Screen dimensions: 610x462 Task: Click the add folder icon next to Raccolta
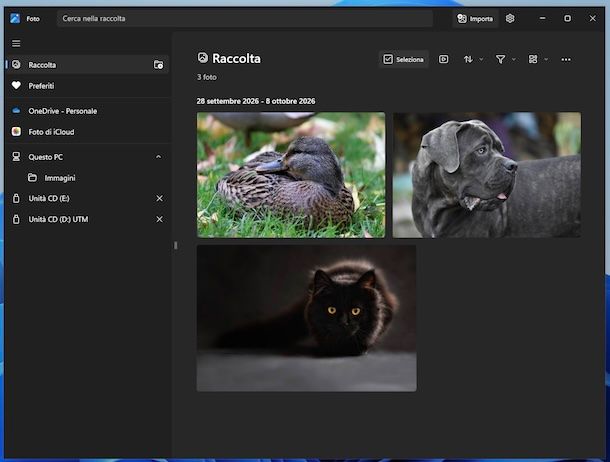pos(158,65)
